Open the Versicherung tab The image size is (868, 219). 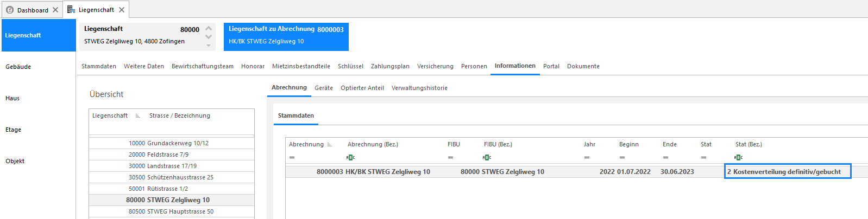coord(435,66)
